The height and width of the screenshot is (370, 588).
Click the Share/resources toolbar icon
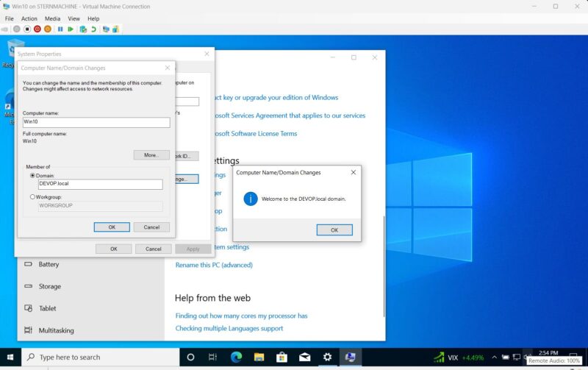(115, 29)
